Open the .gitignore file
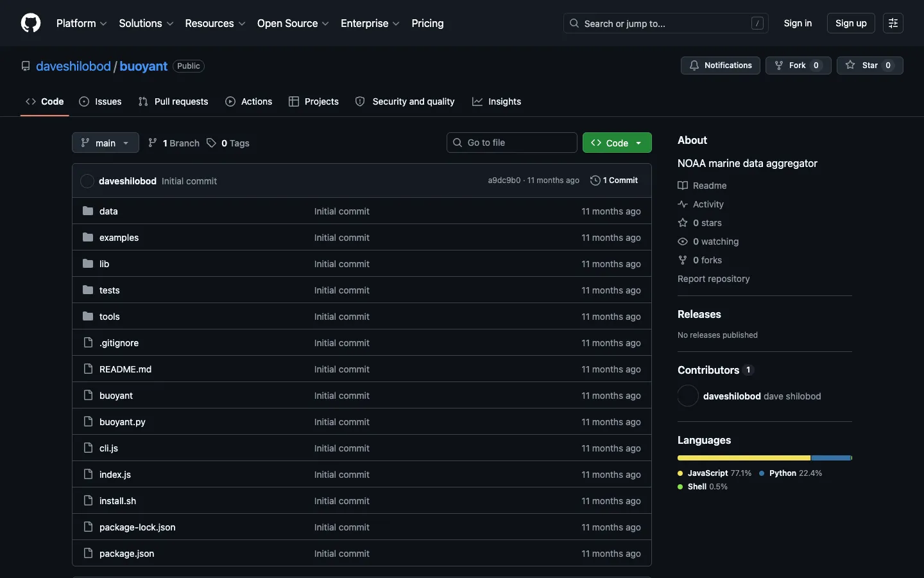 pyautogui.click(x=119, y=343)
